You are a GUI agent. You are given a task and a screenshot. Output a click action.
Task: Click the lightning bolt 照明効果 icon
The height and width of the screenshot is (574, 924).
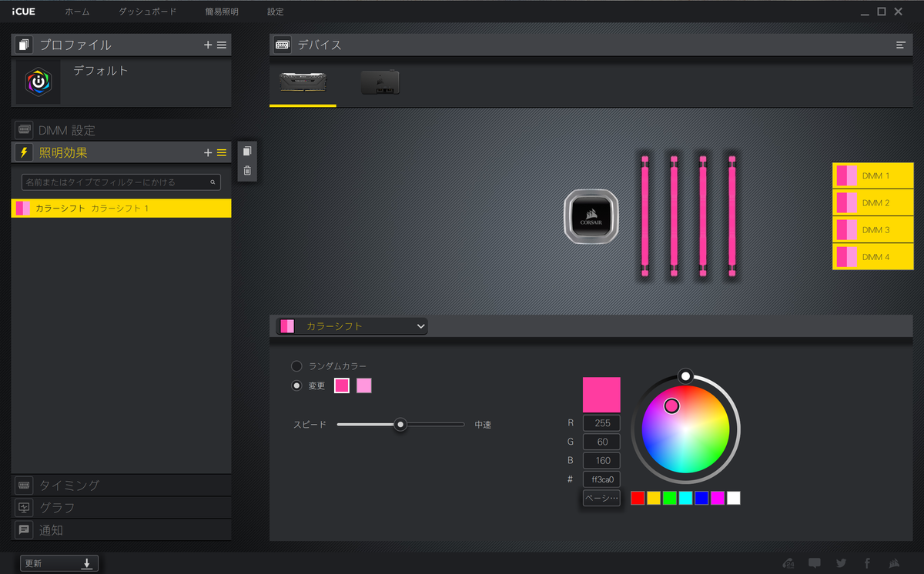pos(24,153)
